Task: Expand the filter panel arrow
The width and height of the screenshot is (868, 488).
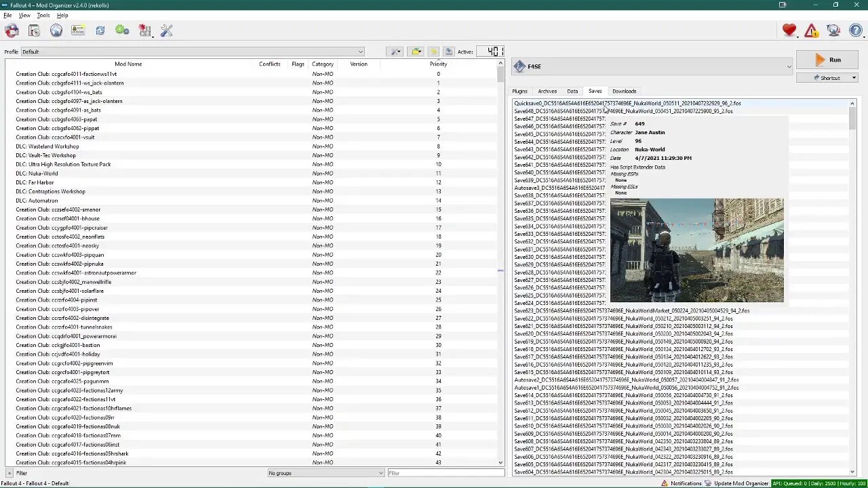Action: click(9, 473)
